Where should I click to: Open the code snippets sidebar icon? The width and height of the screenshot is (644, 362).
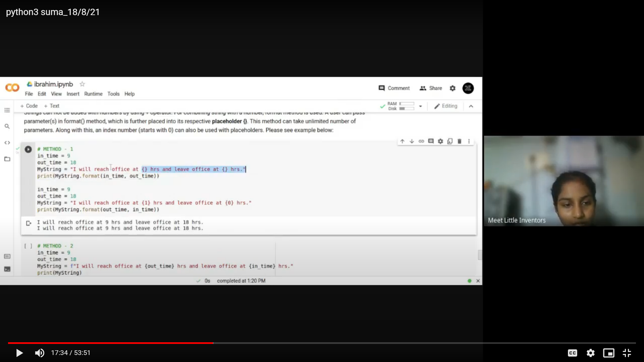(x=7, y=143)
